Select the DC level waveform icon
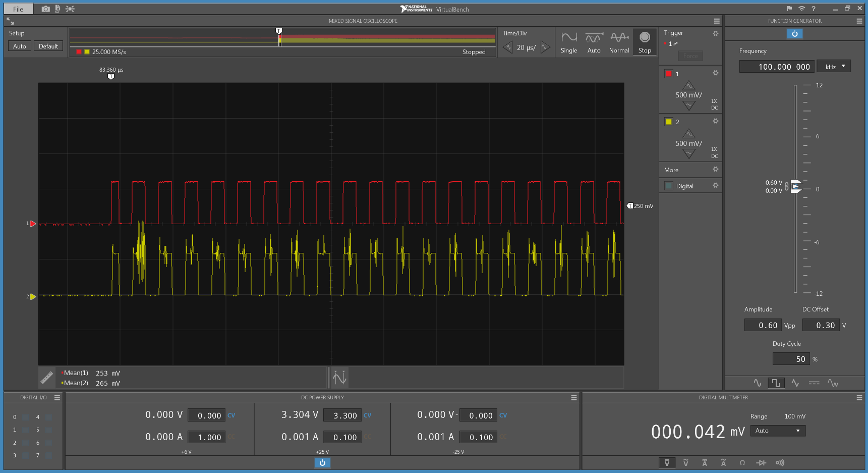868x473 pixels. tap(814, 383)
